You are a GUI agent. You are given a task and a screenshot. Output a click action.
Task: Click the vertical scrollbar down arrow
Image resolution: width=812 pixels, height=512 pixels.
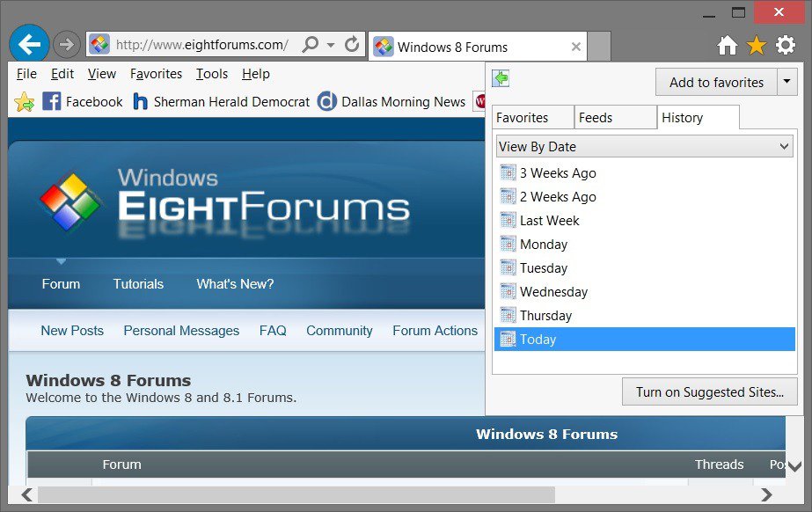794,466
